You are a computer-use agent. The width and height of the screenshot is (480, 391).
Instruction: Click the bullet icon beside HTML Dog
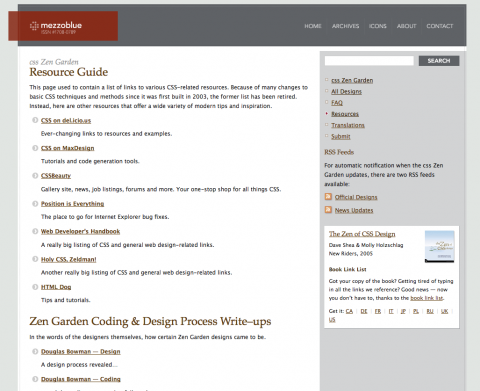point(35,287)
